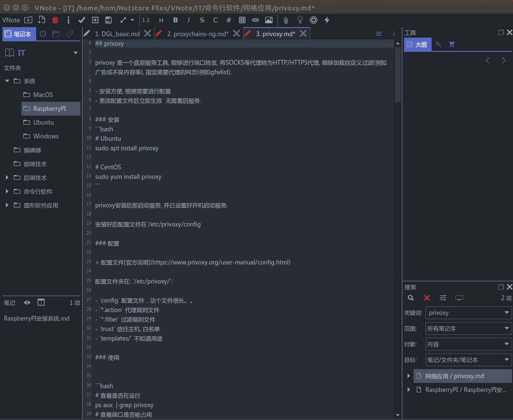
Task: Click the new notebook/folder icon in toolbar
Action: [x=29, y=20]
